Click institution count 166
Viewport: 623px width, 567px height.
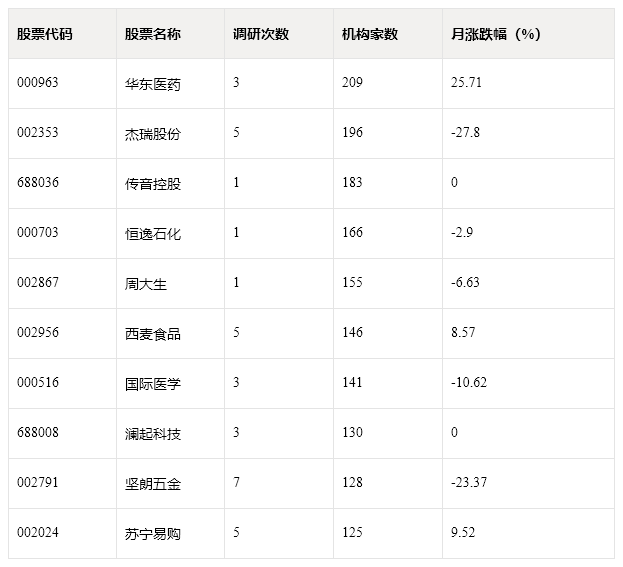352,232
